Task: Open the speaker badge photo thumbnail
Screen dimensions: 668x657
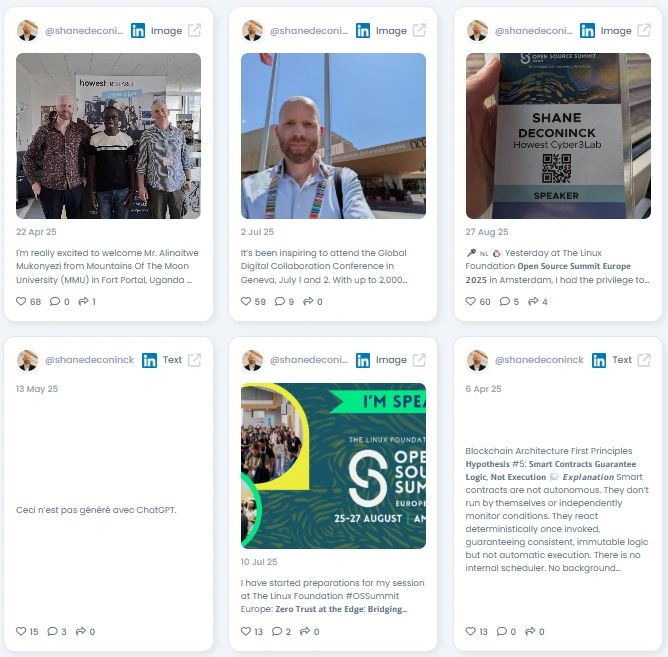Action: 558,136
